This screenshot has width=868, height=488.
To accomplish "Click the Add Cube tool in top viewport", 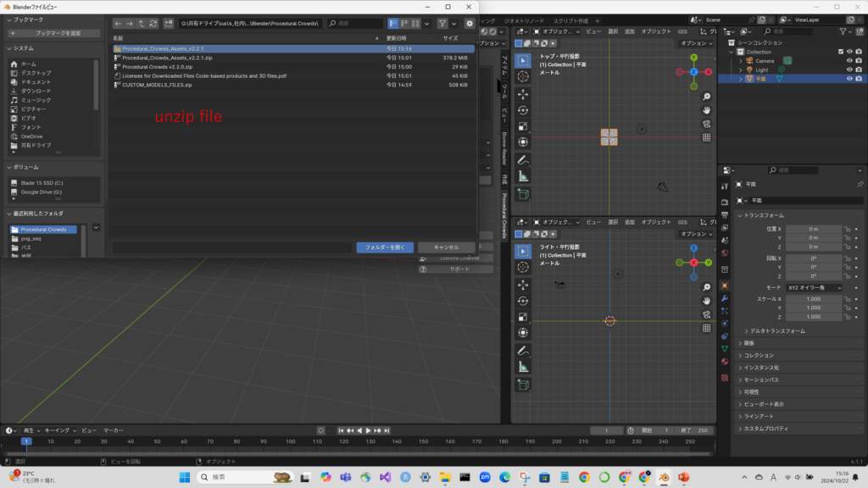I will pos(523,195).
